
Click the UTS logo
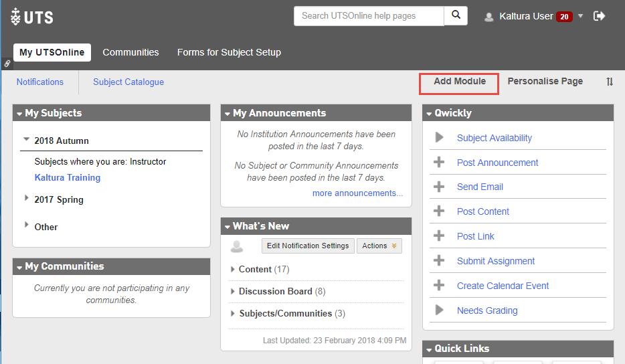pos(32,17)
